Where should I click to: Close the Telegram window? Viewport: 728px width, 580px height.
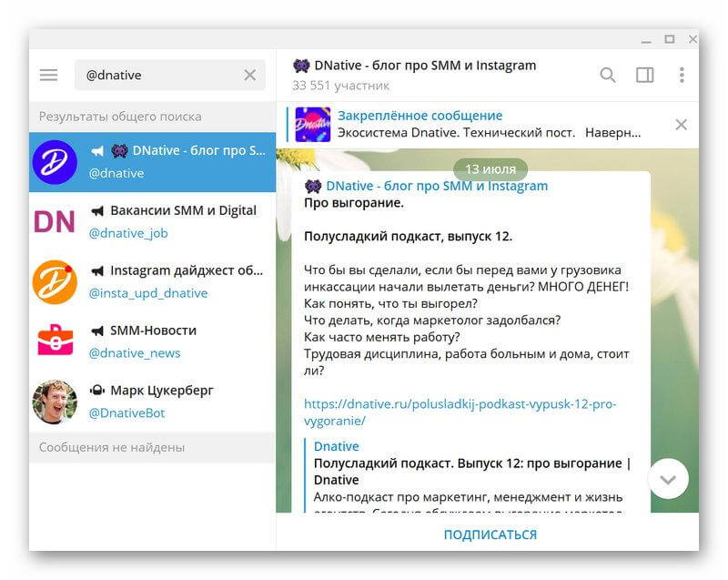pos(693,39)
